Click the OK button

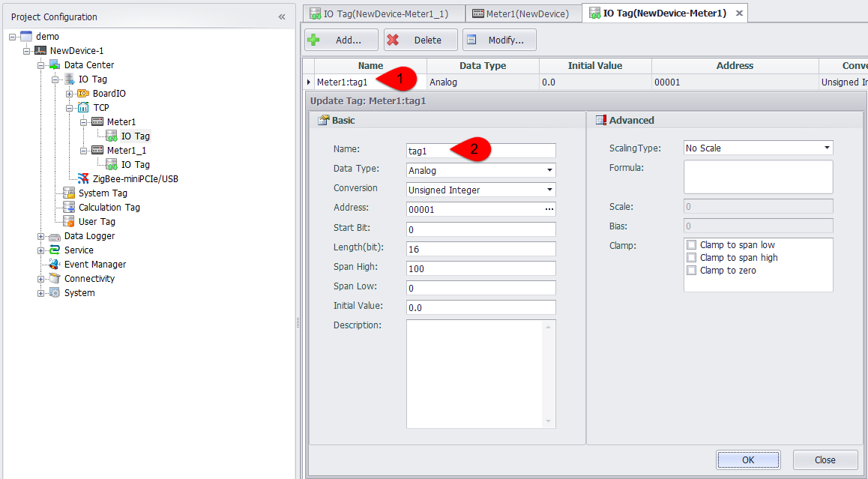coord(747,460)
